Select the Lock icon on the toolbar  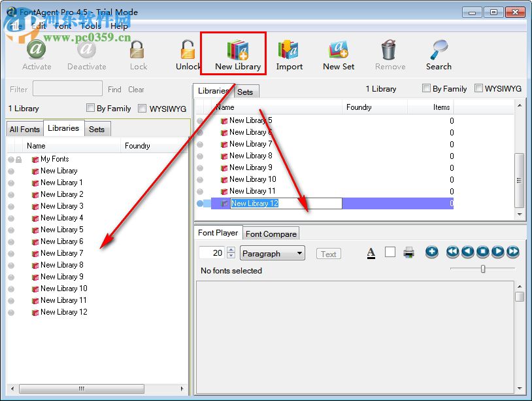pyautogui.click(x=137, y=49)
